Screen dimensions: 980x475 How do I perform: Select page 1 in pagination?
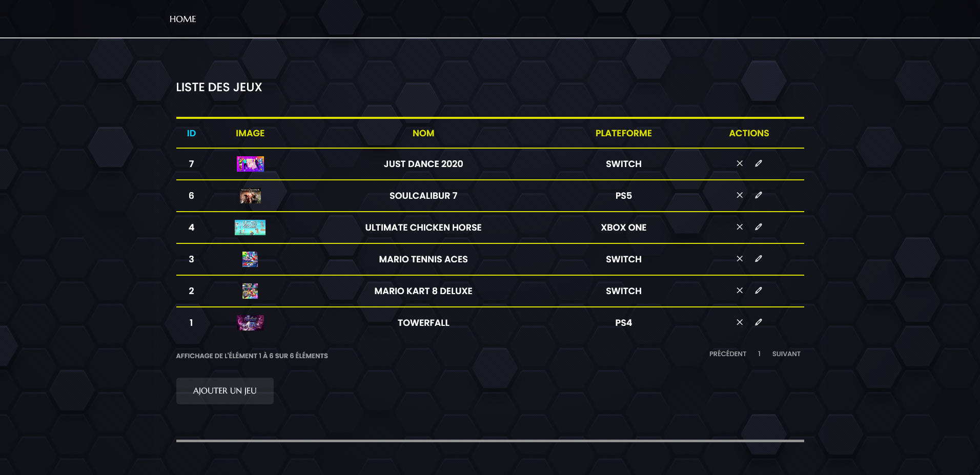pyautogui.click(x=759, y=354)
